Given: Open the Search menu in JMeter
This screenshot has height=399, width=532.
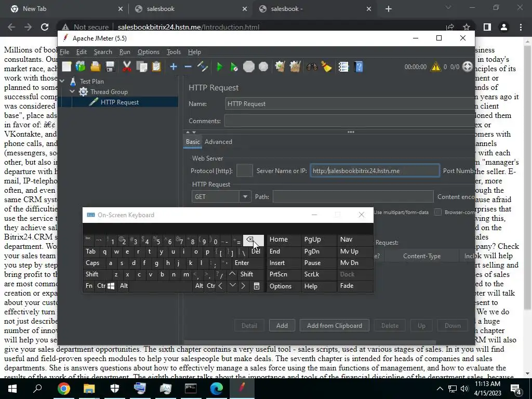Looking at the screenshot, I should [103, 52].
